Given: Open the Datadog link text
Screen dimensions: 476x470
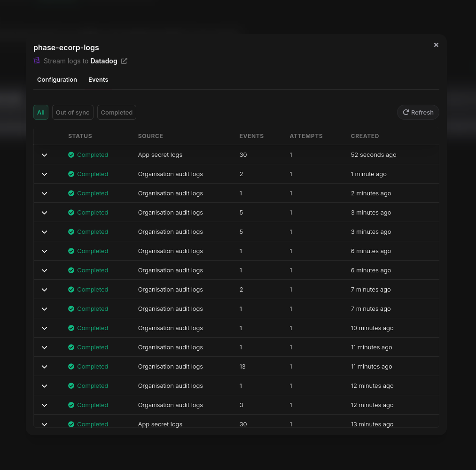Looking at the screenshot, I should tap(104, 61).
